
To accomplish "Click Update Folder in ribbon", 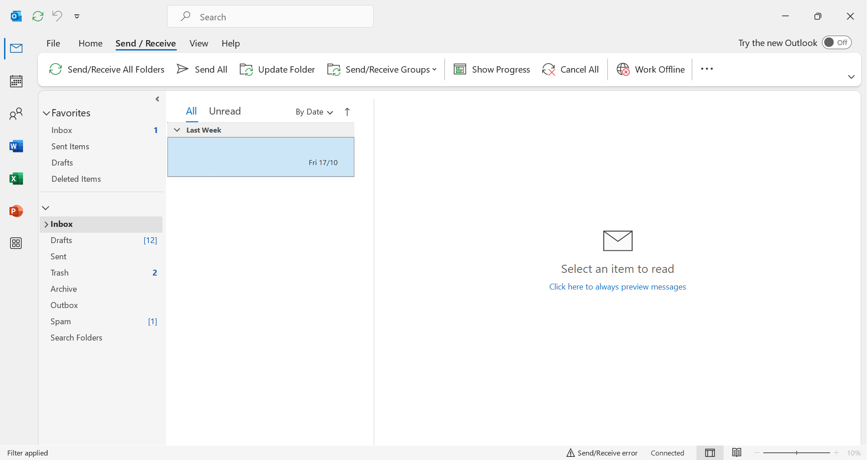I will point(277,69).
